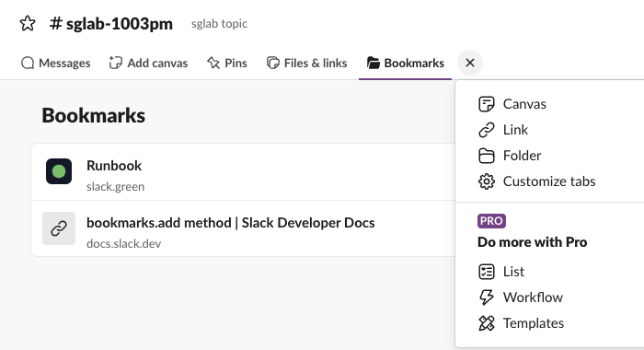Click the Bookmarks page heading
644x350 pixels.
point(93,115)
